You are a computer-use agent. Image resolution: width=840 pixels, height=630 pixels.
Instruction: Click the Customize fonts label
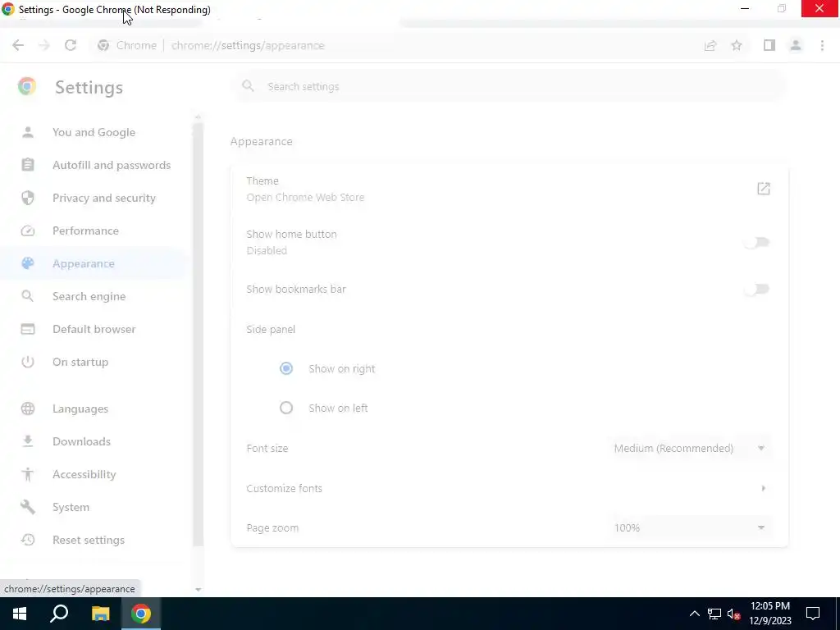point(284,488)
